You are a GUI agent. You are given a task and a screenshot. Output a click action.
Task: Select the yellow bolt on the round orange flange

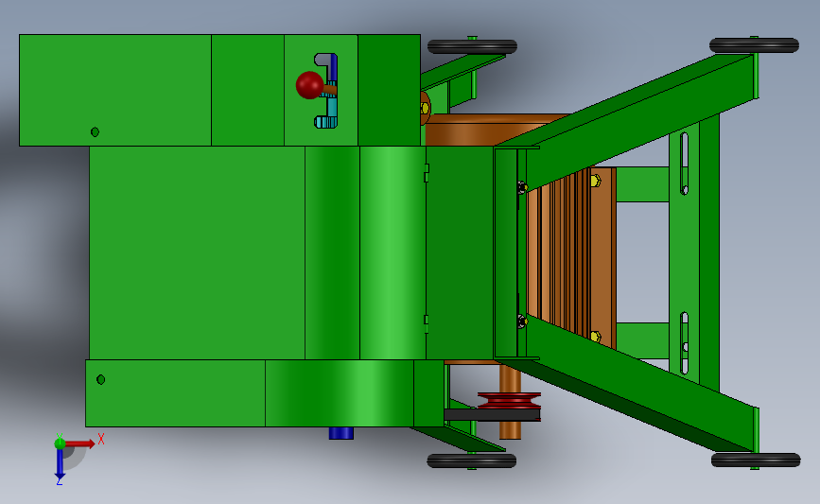click(x=425, y=108)
